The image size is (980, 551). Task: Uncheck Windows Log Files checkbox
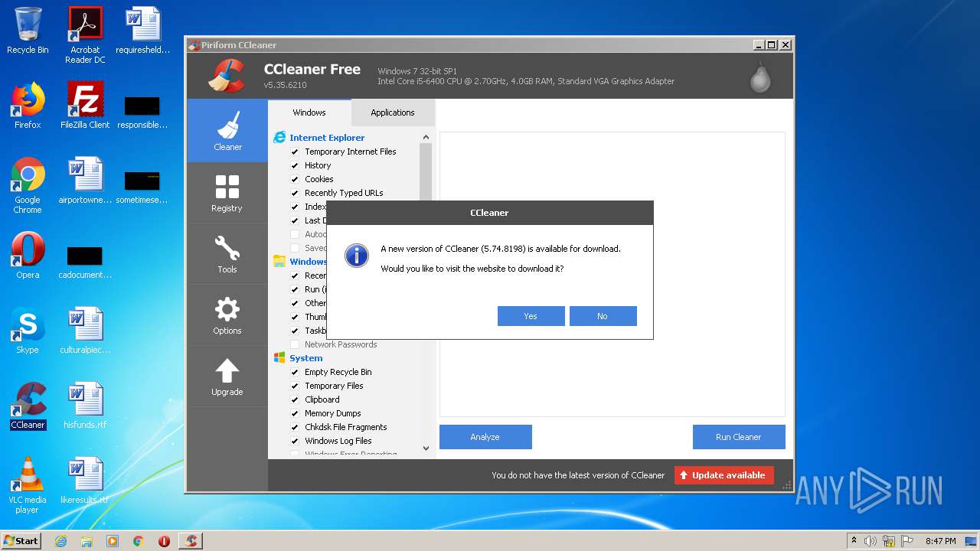[x=295, y=441]
